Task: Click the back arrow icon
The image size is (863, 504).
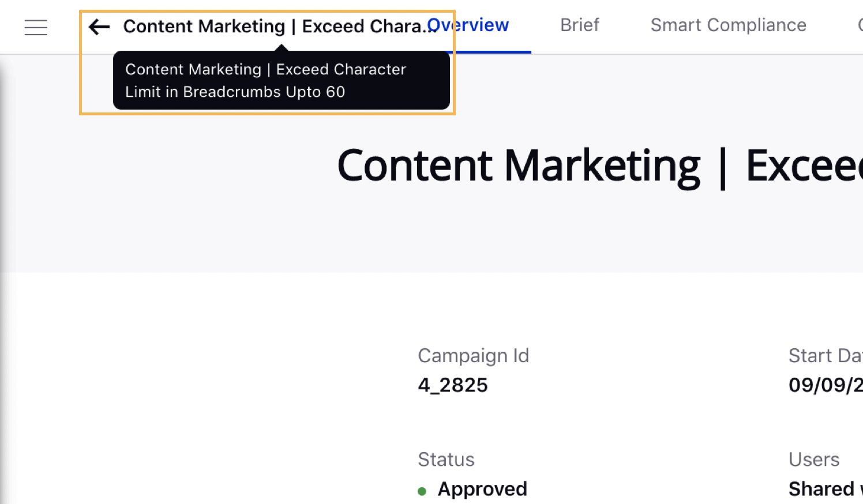Action: coord(99,27)
